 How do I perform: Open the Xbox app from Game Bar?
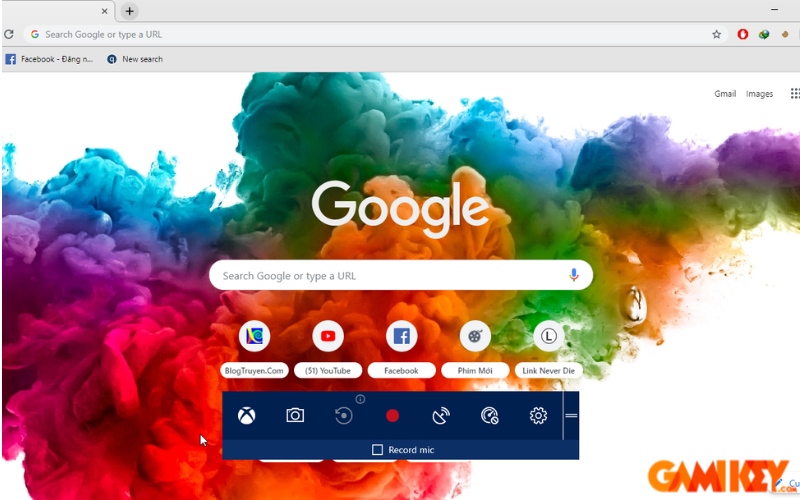(x=246, y=416)
